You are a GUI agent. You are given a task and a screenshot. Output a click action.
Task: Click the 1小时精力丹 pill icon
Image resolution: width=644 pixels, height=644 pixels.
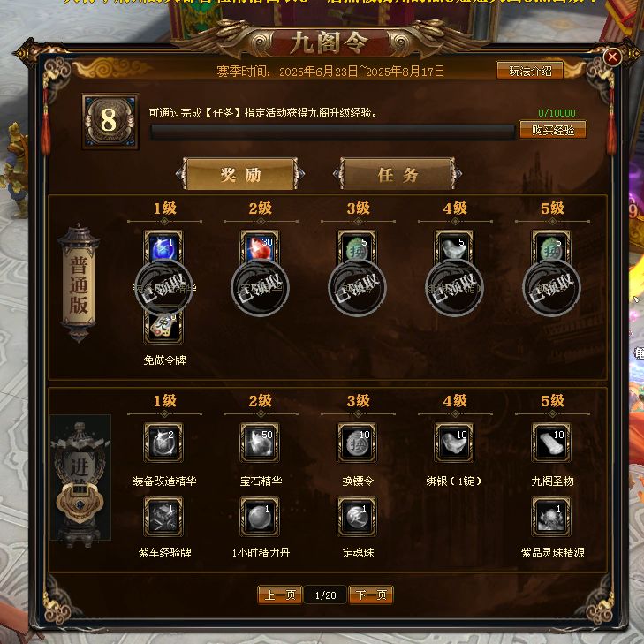tap(260, 517)
